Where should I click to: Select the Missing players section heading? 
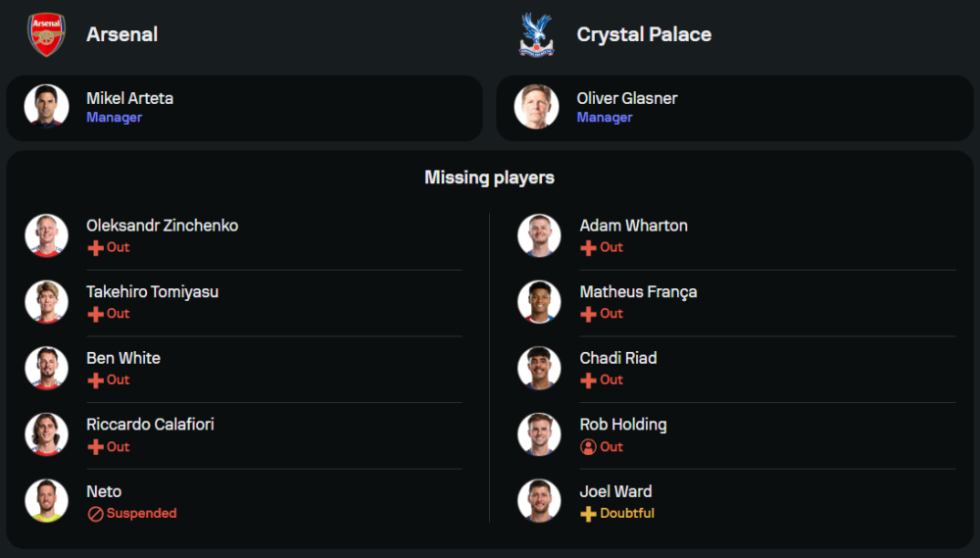(x=489, y=178)
